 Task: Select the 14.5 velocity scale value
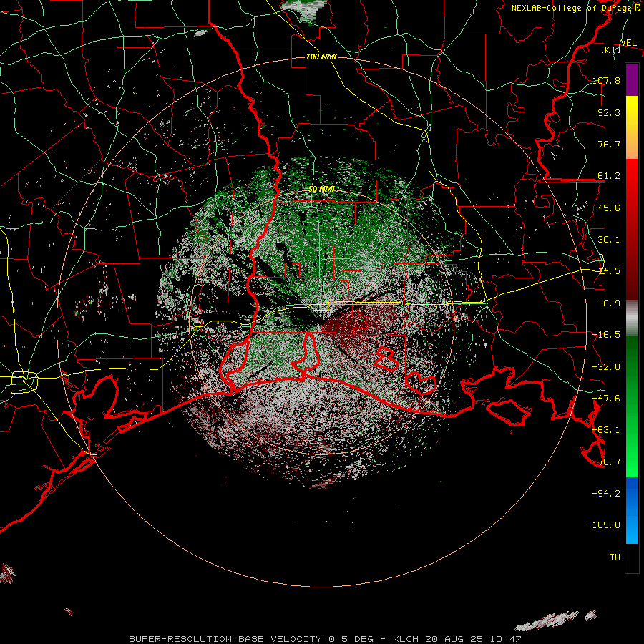pos(609,271)
